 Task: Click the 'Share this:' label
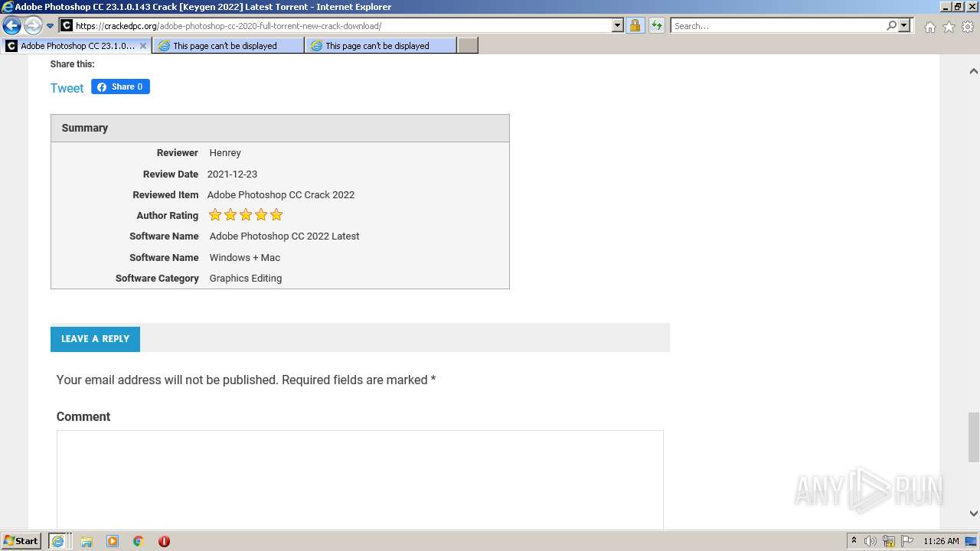[72, 64]
